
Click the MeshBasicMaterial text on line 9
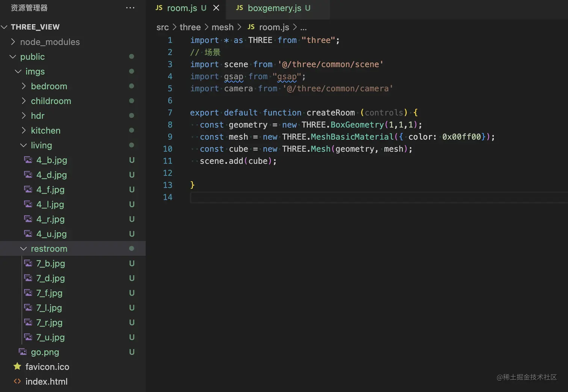coord(352,137)
